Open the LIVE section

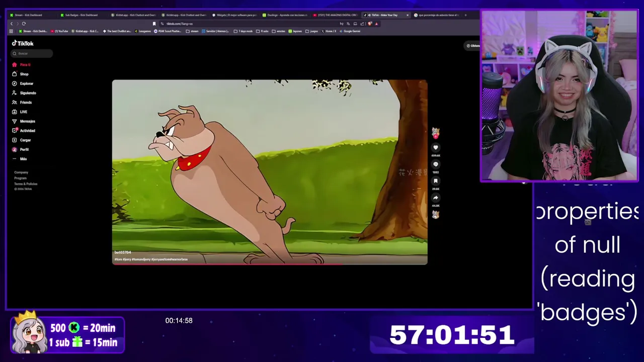click(20, 112)
